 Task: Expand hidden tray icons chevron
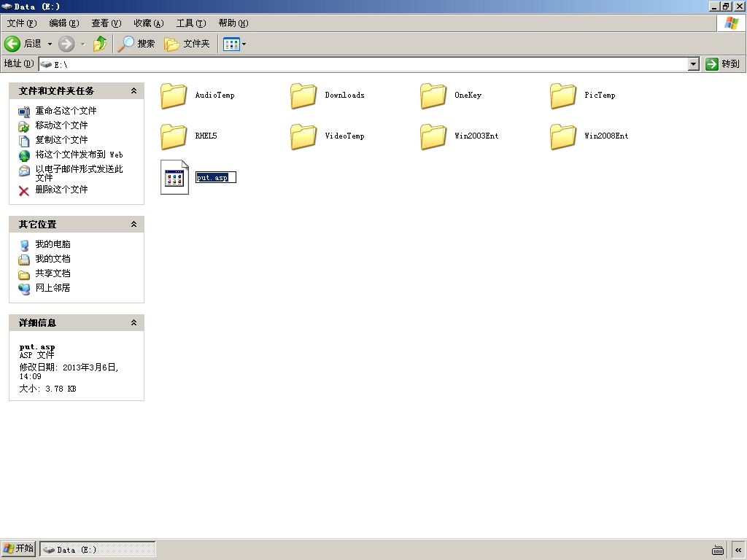click(x=738, y=550)
